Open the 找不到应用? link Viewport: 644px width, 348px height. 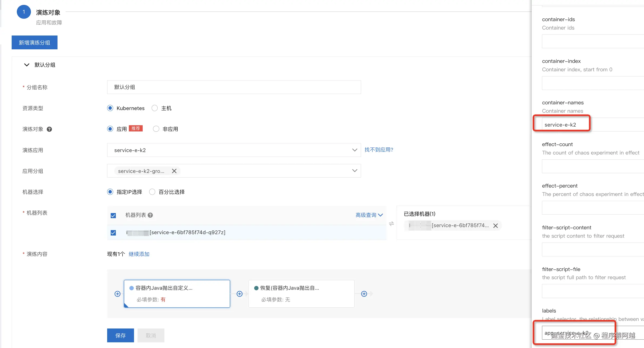(379, 150)
